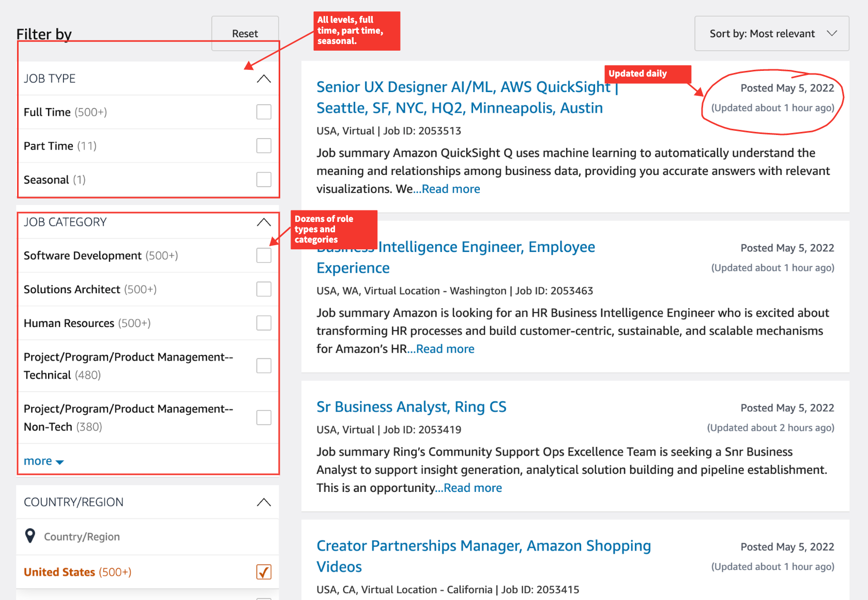Image resolution: width=868 pixels, height=600 pixels.
Task: Click the COUNTRY/REGION heading text
Action: [73, 502]
